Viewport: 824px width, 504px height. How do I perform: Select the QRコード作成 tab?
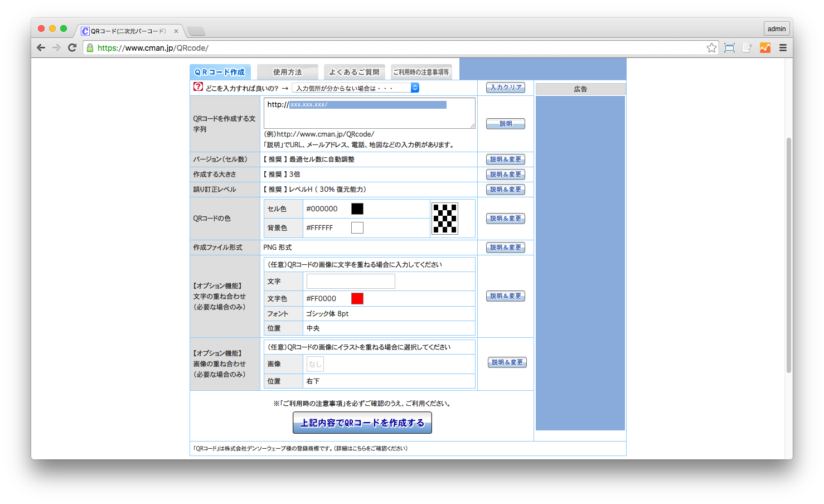(x=220, y=72)
